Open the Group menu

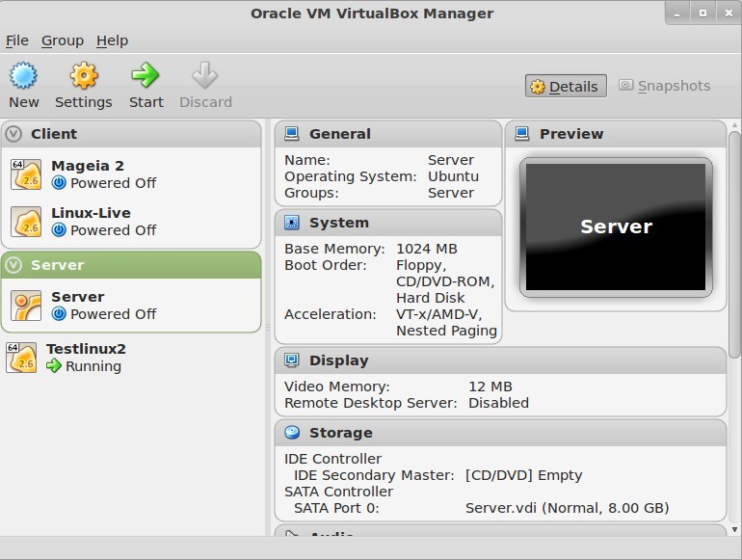[x=63, y=40]
